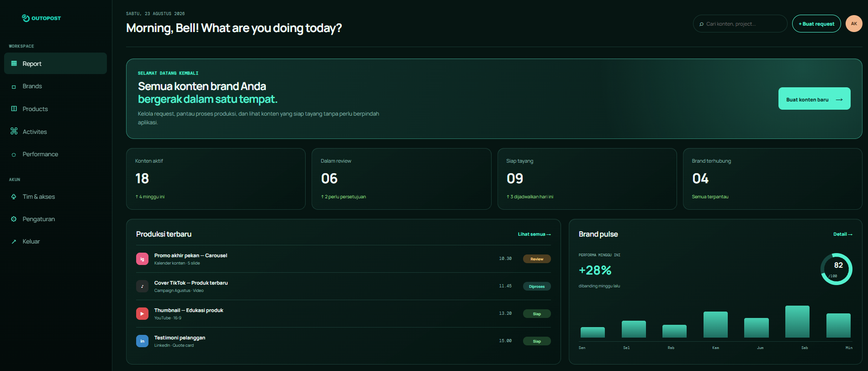The image size is (868, 371).
Task: Click 'Thumbnail — Edukasi produk' title
Action: [189, 310]
